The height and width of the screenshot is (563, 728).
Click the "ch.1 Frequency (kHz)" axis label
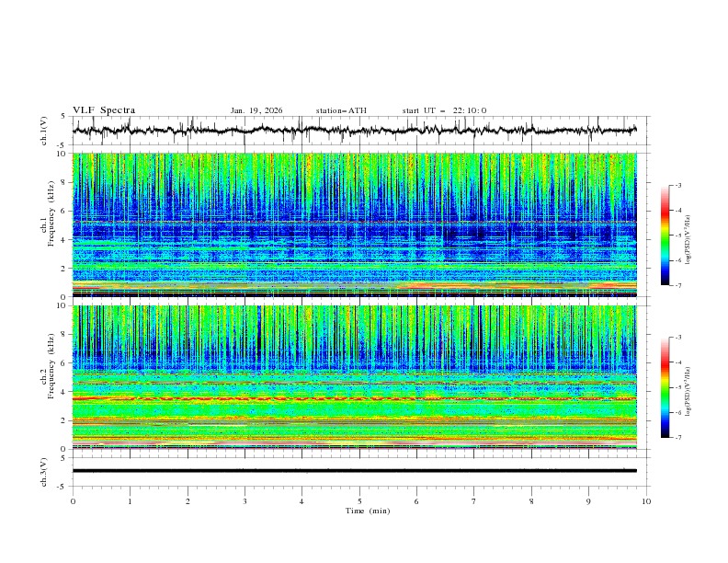[47, 213]
